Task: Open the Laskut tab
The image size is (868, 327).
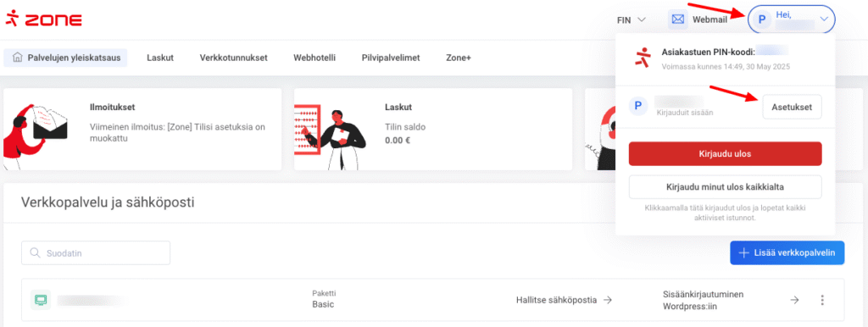Action: pos(160,58)
